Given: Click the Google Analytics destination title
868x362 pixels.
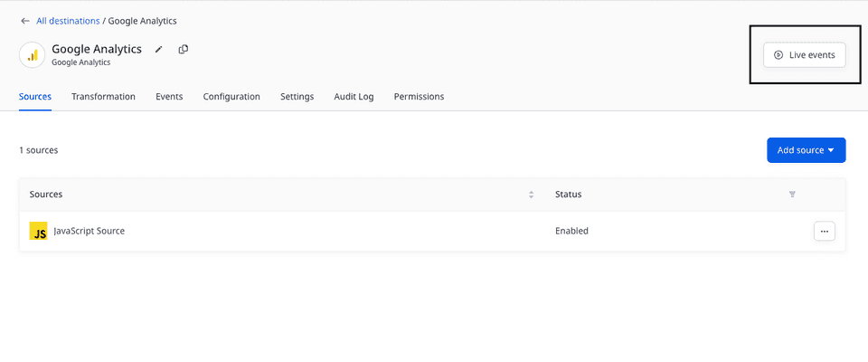Looking at the screenshot, I should click(x=97, y=49).
